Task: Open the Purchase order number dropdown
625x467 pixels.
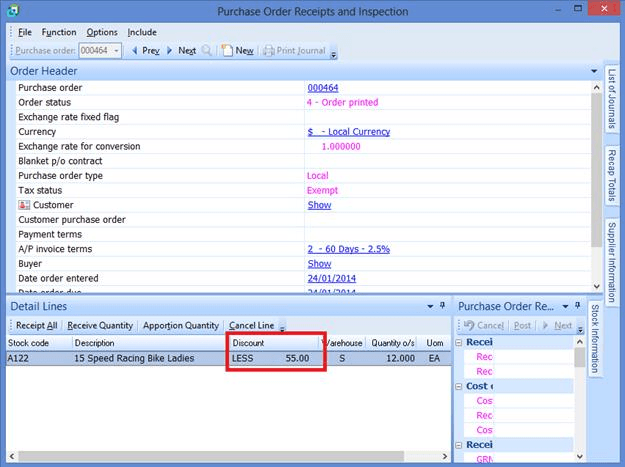Action: click(x=116, y=51)
